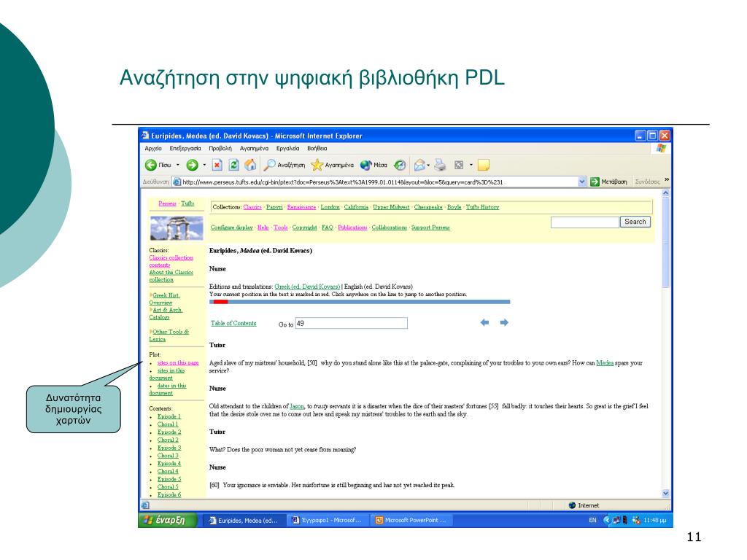Open the FAQ link
Image resolution: width=747 pixels, height=560 pixels.
pos(328,227)
